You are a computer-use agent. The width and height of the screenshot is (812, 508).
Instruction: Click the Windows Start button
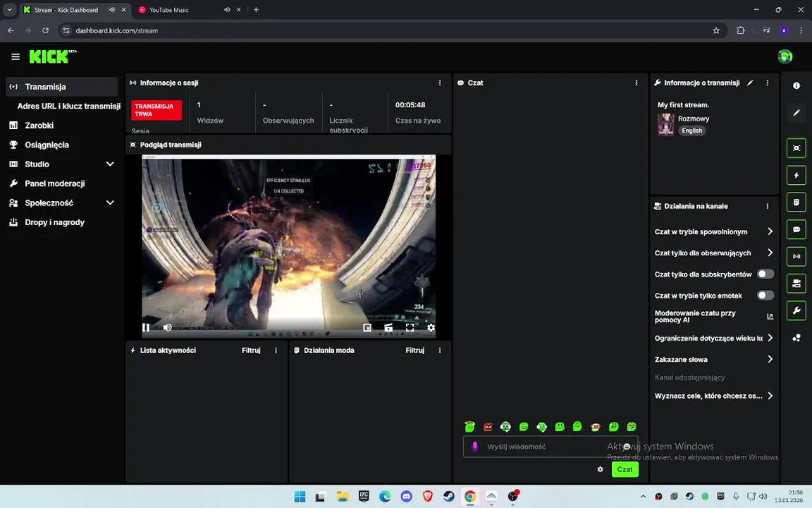(x=300, y=497)
